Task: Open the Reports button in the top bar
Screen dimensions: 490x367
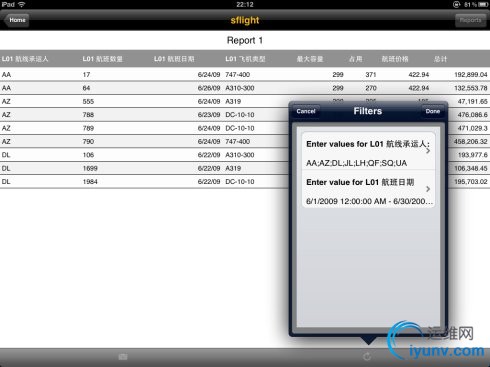Action: point(470,20)
